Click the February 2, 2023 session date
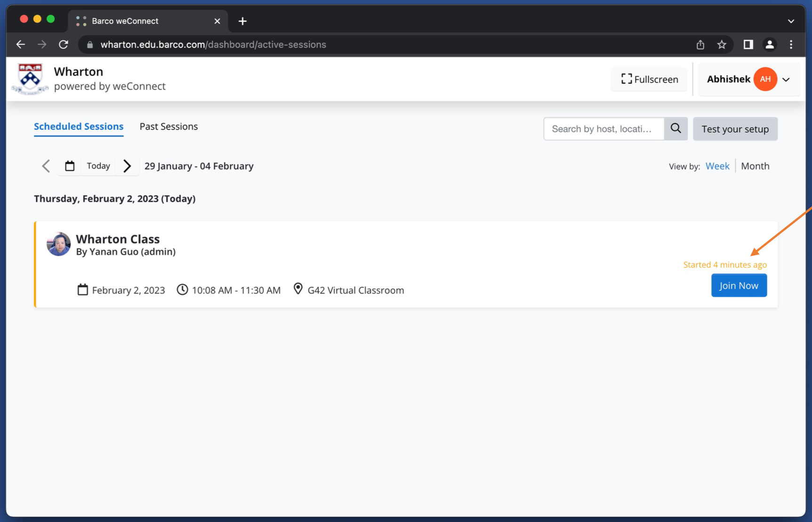Screen dimensions: 812x522 (128, 290)
